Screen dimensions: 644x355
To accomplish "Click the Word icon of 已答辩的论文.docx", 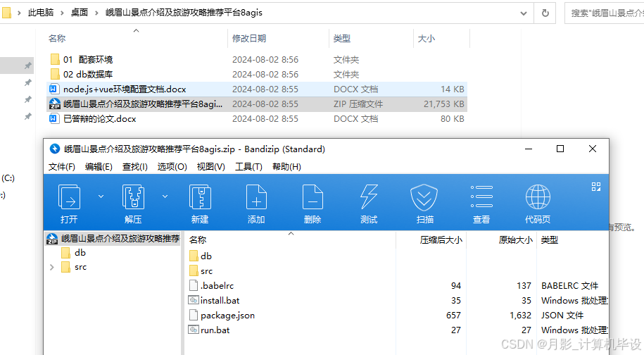I will (x=53, y=119).
